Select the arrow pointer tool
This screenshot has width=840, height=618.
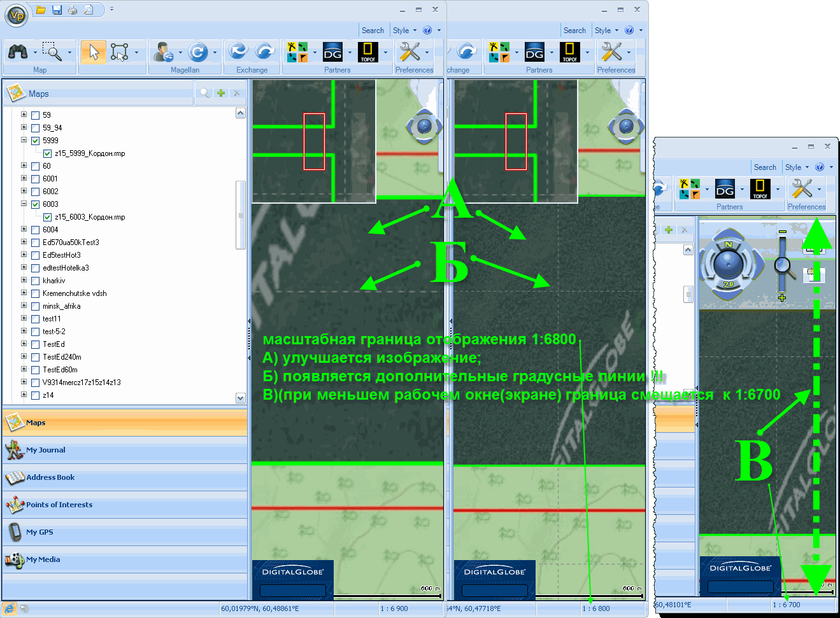point(94,52)
